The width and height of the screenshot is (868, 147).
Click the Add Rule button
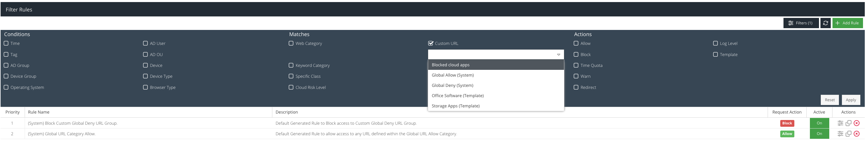pos(847,23)
